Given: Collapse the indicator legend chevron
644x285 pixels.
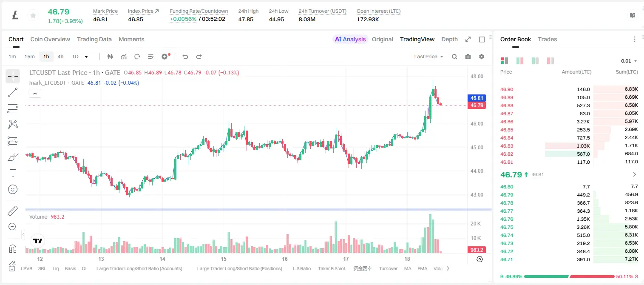Looking at the screenshot, I should click(x=35, y=94).
